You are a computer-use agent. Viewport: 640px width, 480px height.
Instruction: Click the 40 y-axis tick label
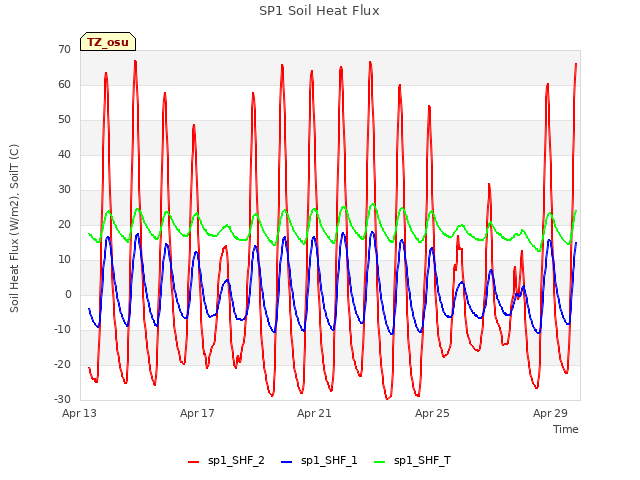point(64,155)
